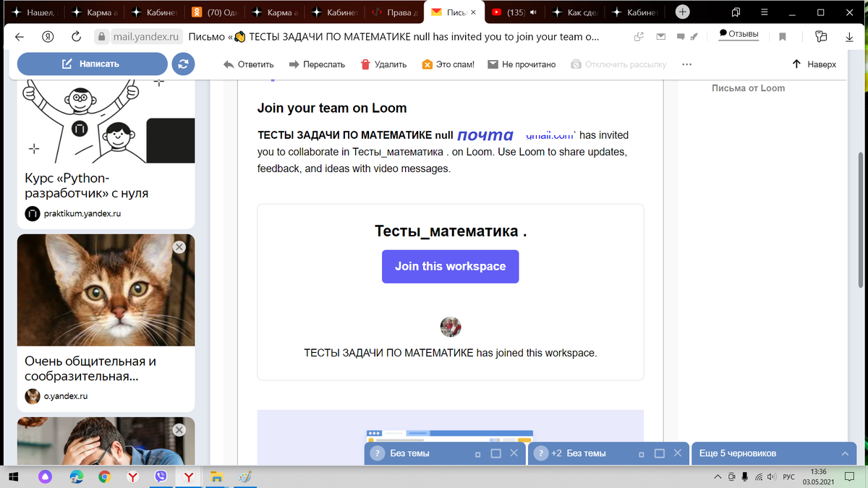The height and width of the screenshot is (488, 868).
Task: Reload the page with the circular arrow
Action: 76,37
